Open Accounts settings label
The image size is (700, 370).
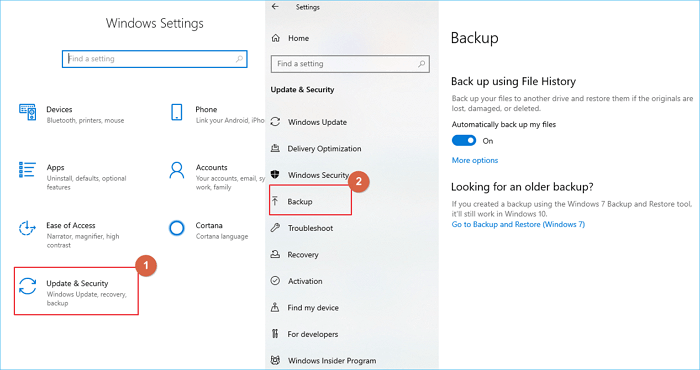click(x=211, y=167)
